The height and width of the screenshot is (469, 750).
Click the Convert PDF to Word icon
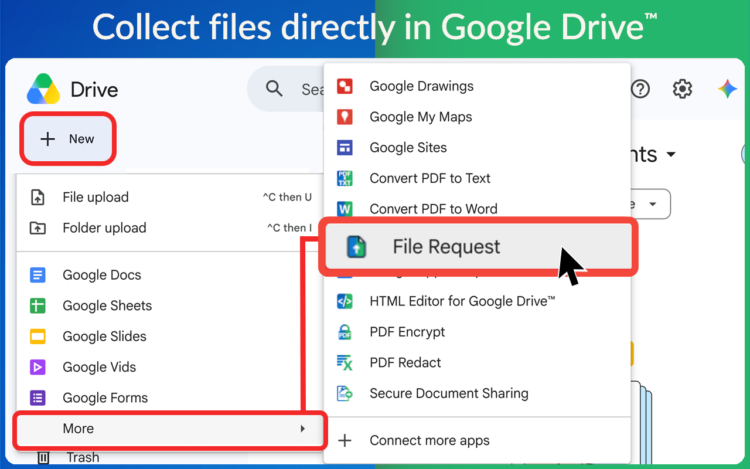[345, 208]
